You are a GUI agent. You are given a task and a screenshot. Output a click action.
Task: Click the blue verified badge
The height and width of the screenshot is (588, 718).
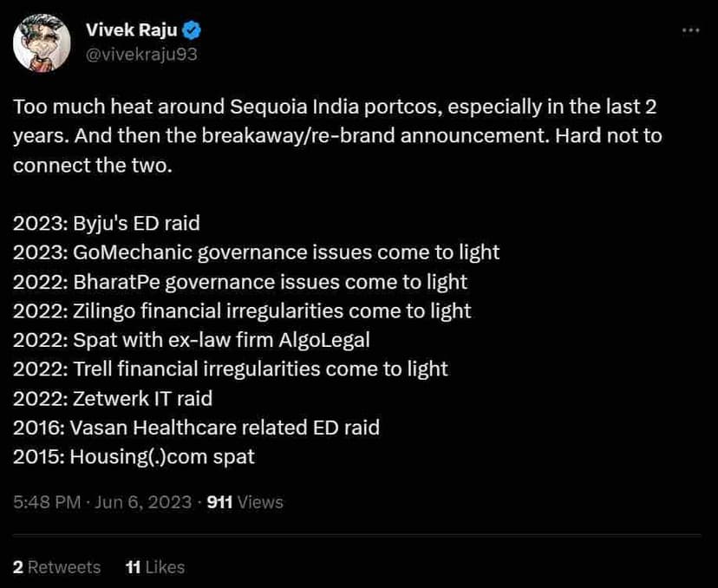(x=193, y=30)
